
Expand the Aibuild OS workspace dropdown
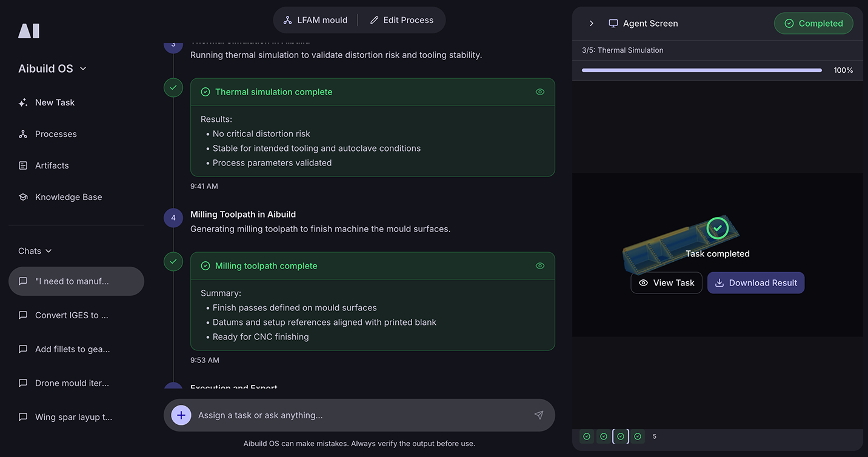83,68
